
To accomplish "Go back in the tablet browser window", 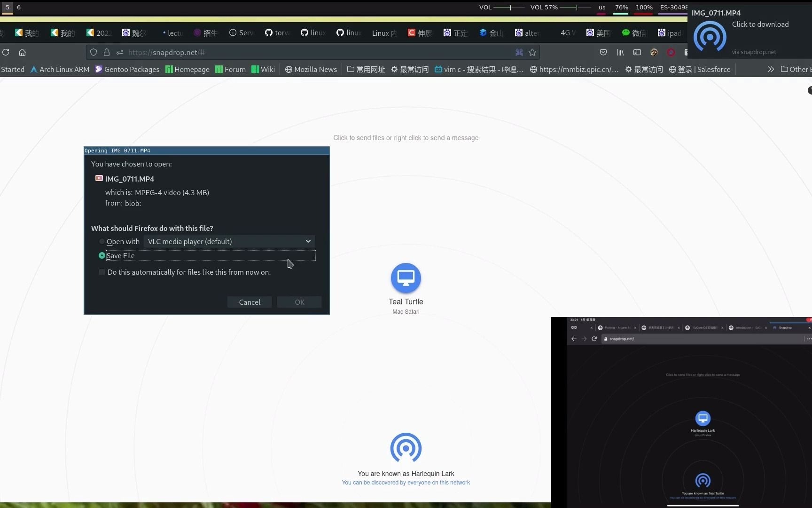I will click(574, 339).
